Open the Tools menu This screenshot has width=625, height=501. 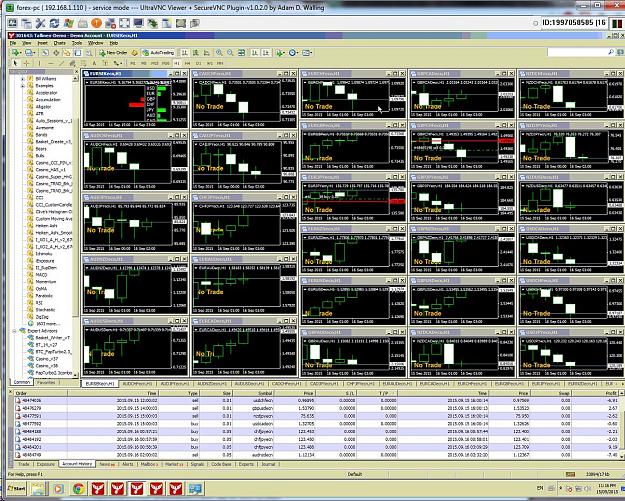77,43
